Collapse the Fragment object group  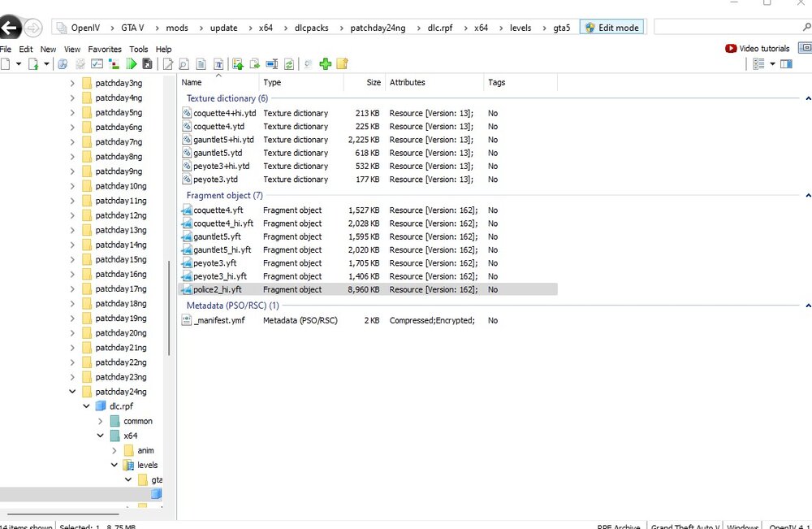click(x=808, y=195)
